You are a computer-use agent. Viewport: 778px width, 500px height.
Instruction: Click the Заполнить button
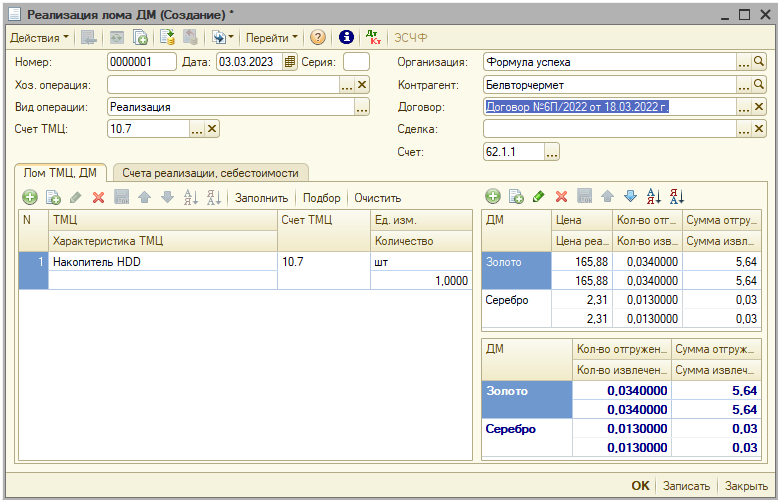(261, 198)
